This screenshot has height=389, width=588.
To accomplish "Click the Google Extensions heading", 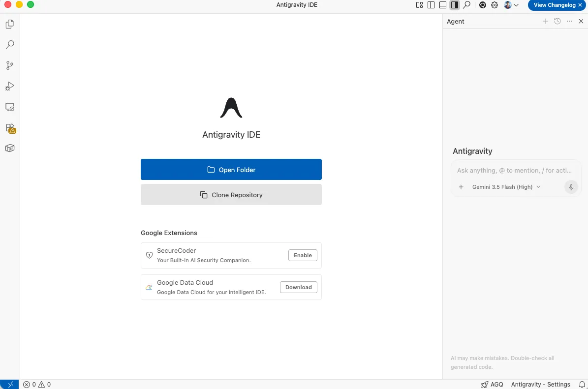I will click(169, 233).
